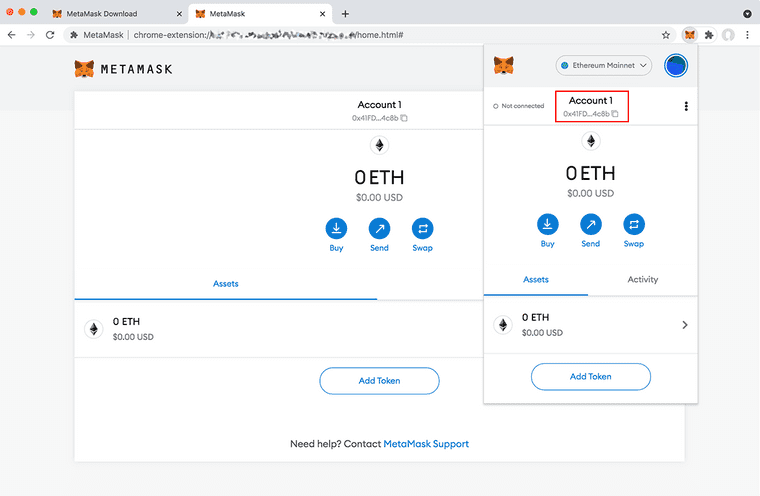760x496 pixels.
Task: Open the account avatar menu in popup
Action: tap(676, 65)
